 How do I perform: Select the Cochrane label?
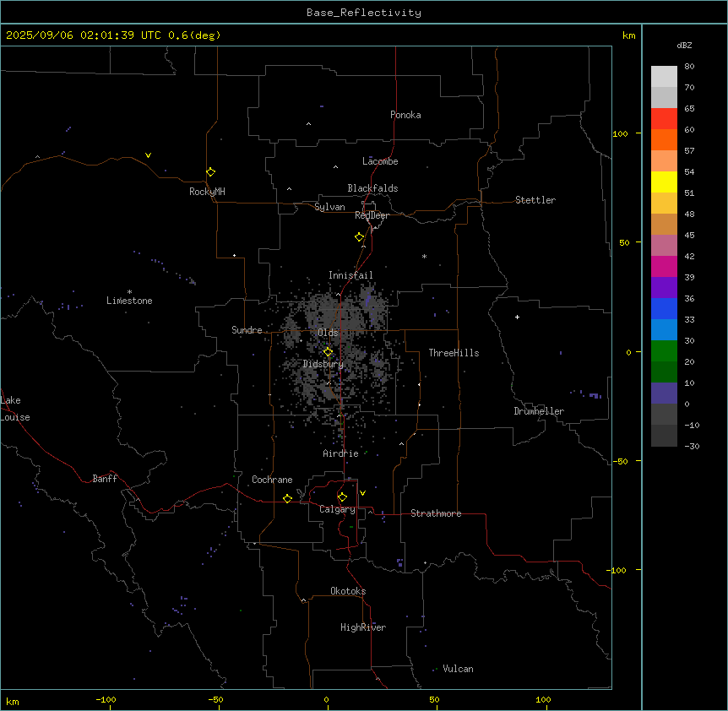pos(272,480)
